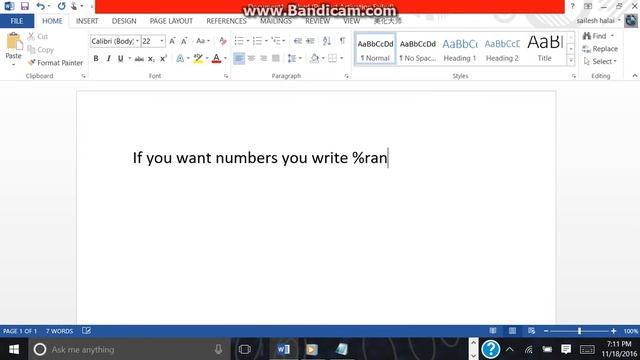This screenshot has height=360, width=640.
Task: Decrease font size with Shrink Font icon
Action: (x=184, y=41)
